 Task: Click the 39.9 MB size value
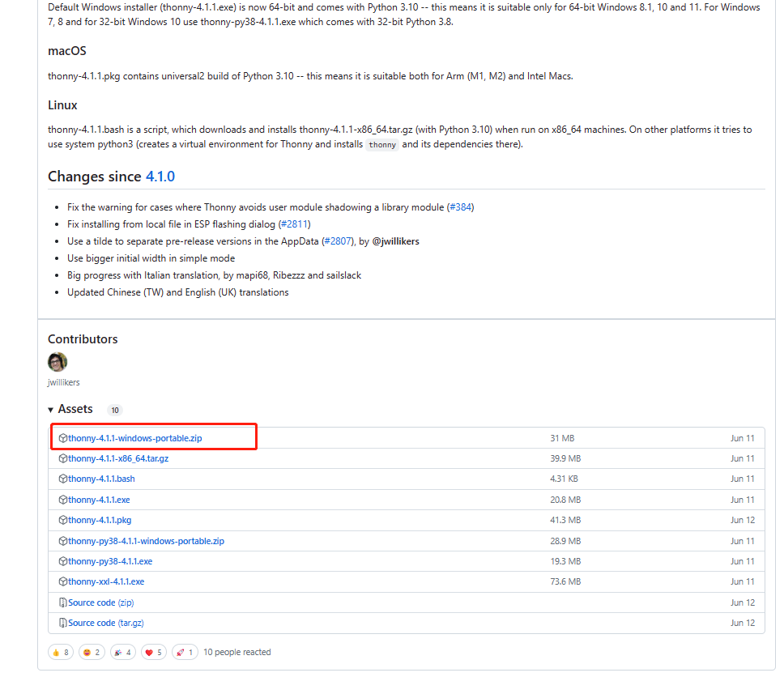(x=565, y=458)
